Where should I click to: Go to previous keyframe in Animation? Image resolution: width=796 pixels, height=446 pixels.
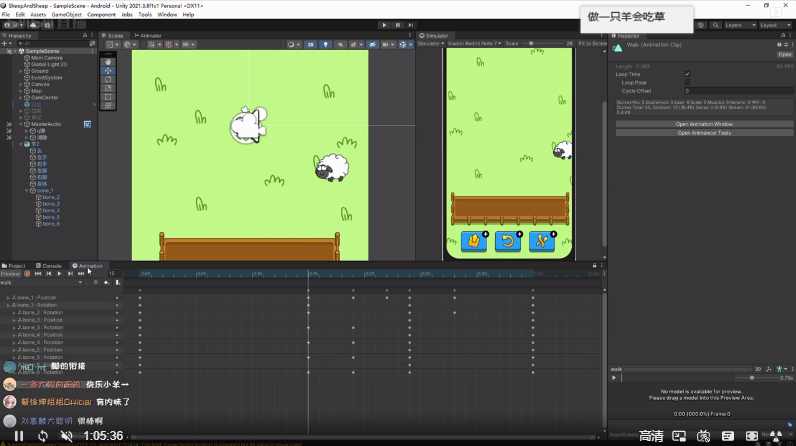click(49, 274)
